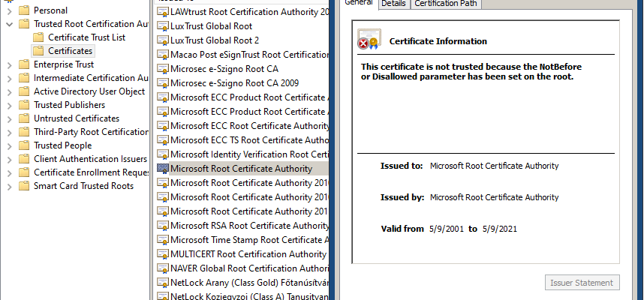Select Third-Party Root Certification Authorities in tree

coord(90,132)
